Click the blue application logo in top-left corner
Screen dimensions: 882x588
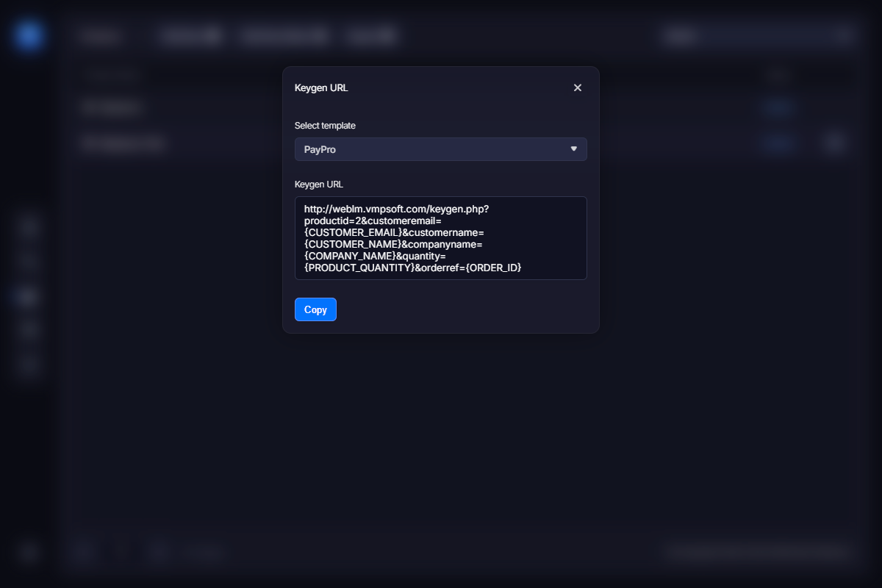(x=27, y=35)
